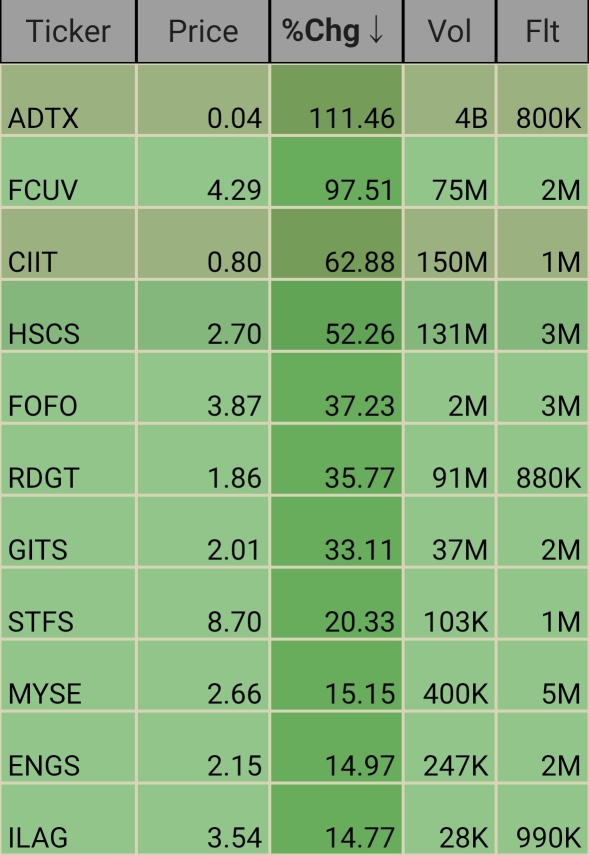Click the Flt column header
The width and height of the screenshot is (589, 855).
[543, 31]
